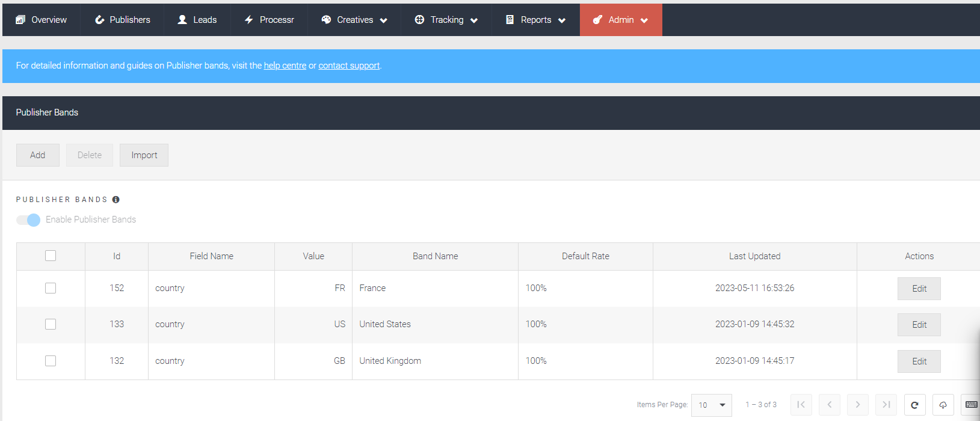Click Id cell 133
The width and height of the screenshot is (980, 421).
[117, 324]
